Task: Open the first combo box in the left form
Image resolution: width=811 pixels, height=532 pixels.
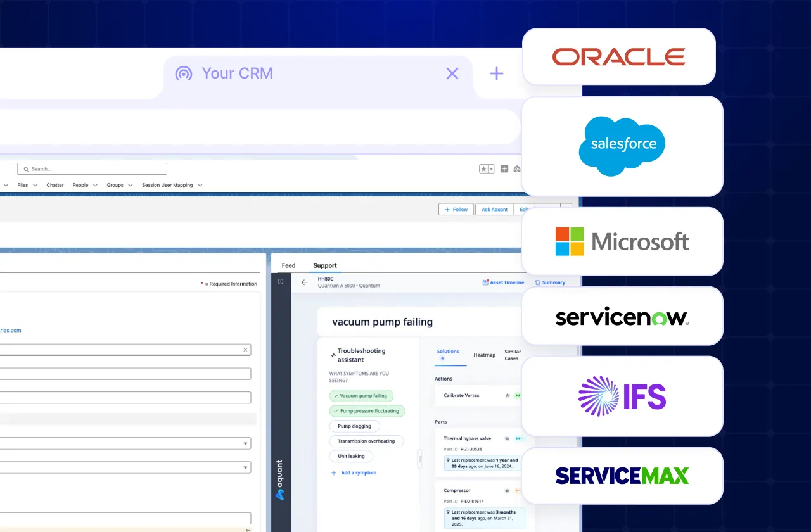Action: point(125,443)
